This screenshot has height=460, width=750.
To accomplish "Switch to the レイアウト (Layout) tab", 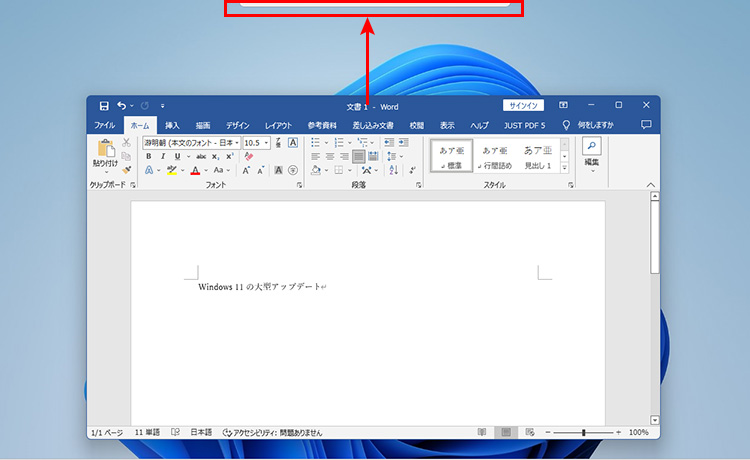I will [x=278, y=125].
